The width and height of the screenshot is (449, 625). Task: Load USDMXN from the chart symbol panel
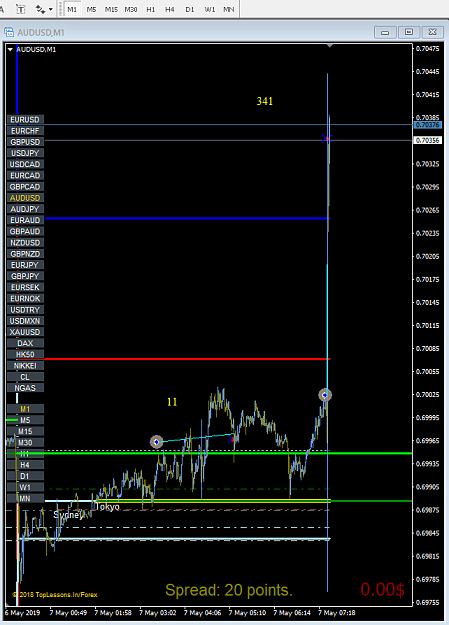coord(25,320)
